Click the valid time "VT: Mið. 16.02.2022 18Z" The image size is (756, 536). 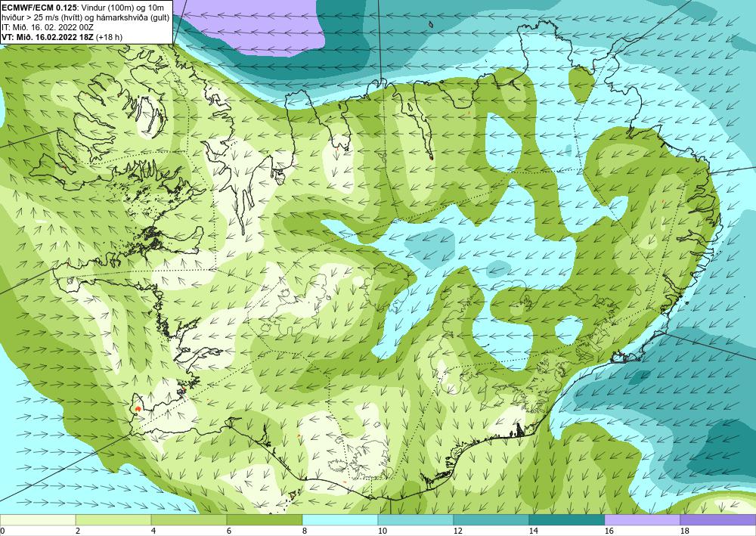point(48,37)
